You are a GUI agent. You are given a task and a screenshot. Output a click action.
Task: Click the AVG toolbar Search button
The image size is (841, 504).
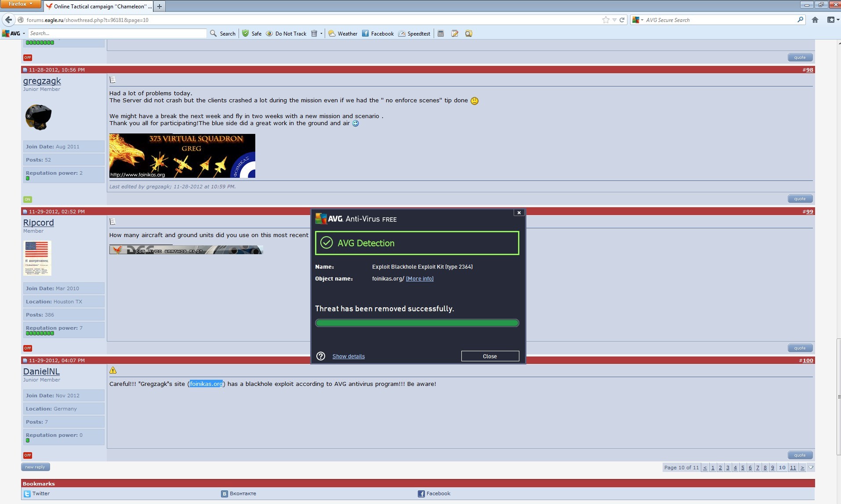[223, 33]
